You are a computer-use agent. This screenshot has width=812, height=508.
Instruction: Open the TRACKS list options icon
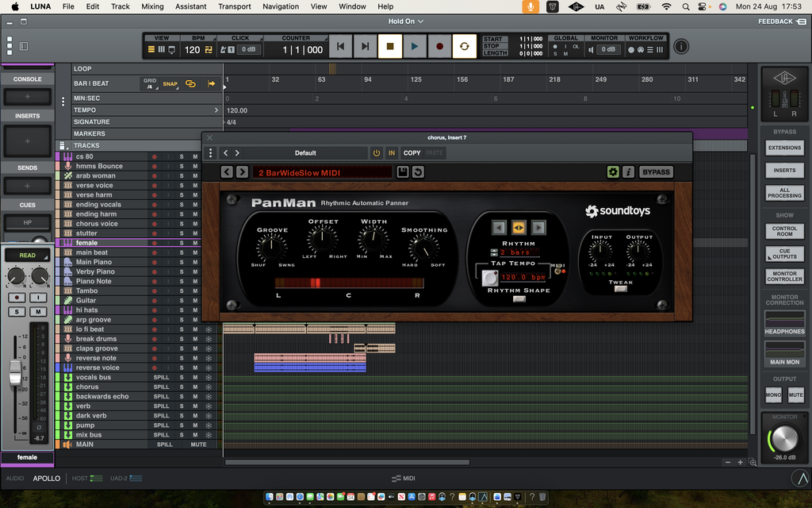63,146
